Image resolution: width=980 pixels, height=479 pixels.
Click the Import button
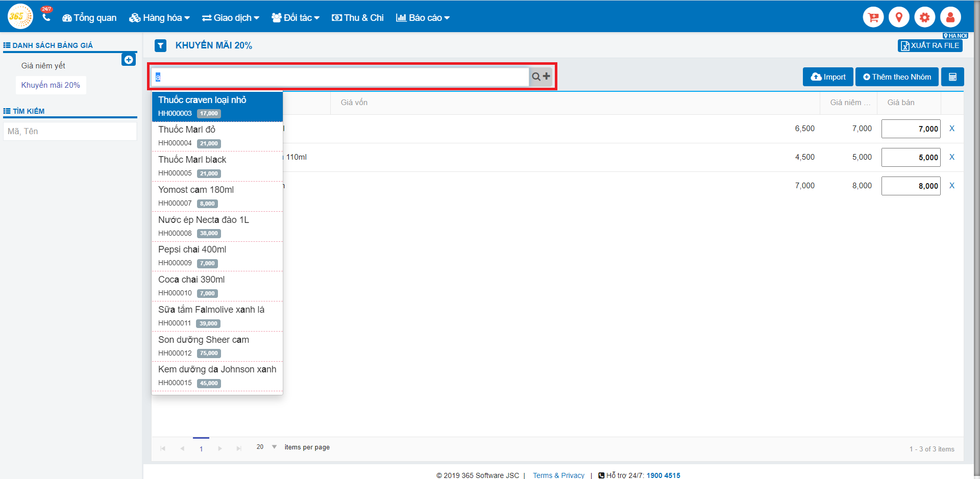coord(828,77)
